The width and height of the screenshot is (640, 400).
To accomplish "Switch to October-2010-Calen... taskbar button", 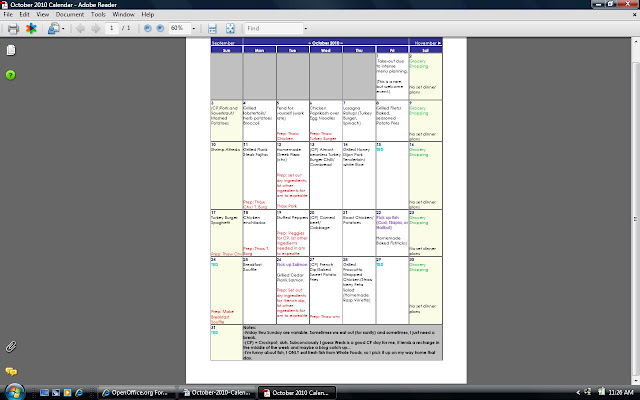I will (x=217, y=393).
